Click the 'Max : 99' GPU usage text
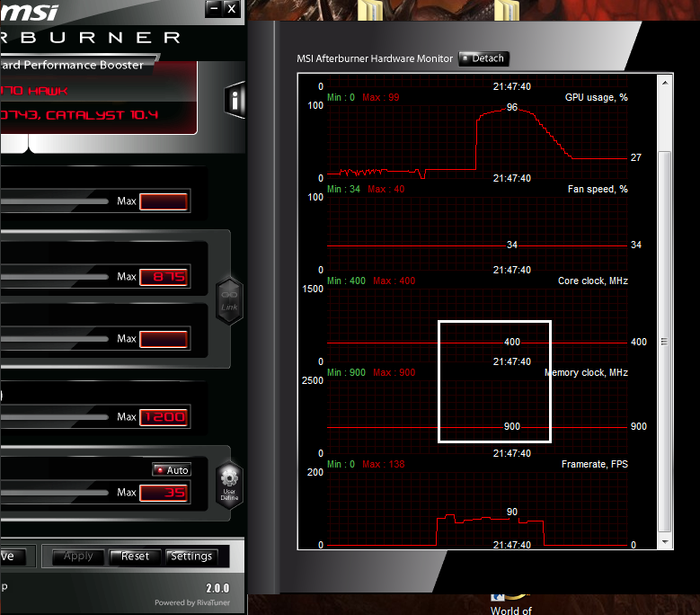 click(x=381, y=97)
